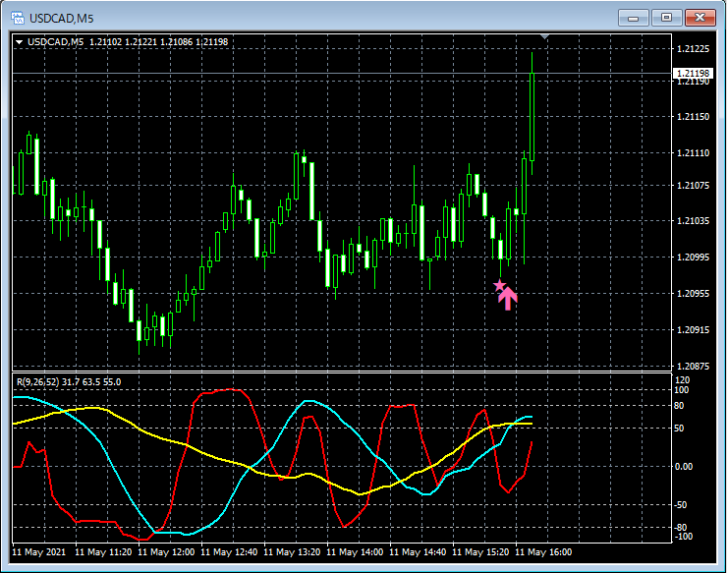Click the chart shift triangle marker
Image resolution: width=728 pixels, height=573 pixels.
pos(544,36)
